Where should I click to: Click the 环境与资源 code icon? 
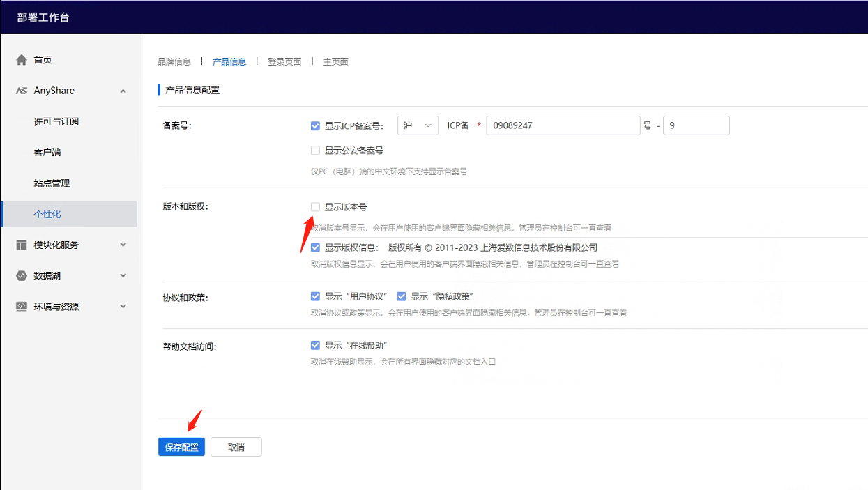[22, 306]
